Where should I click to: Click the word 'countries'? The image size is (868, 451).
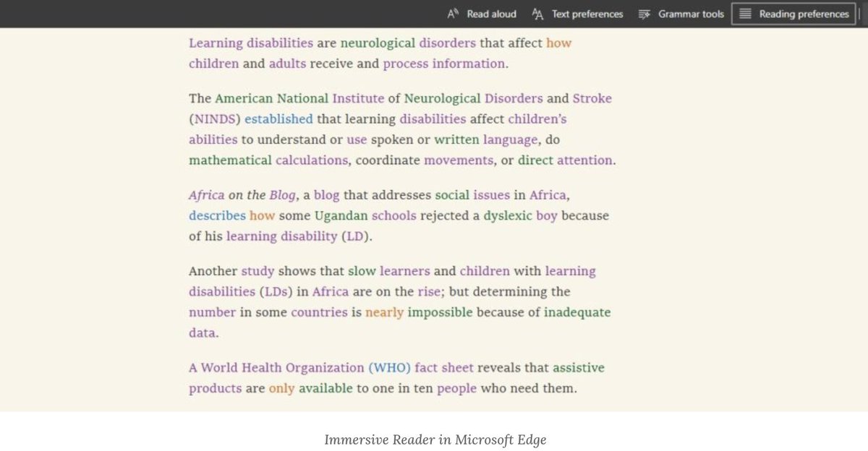click(x=319, y=312)
